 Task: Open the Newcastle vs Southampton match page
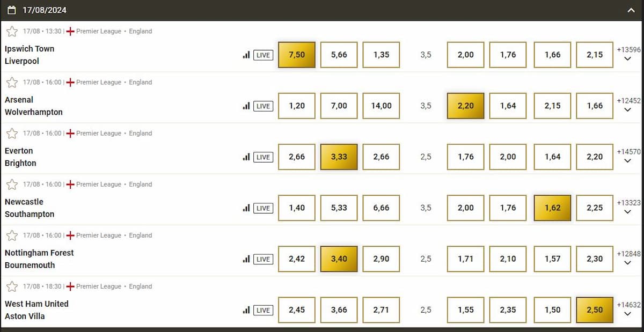tap(30, 208)
